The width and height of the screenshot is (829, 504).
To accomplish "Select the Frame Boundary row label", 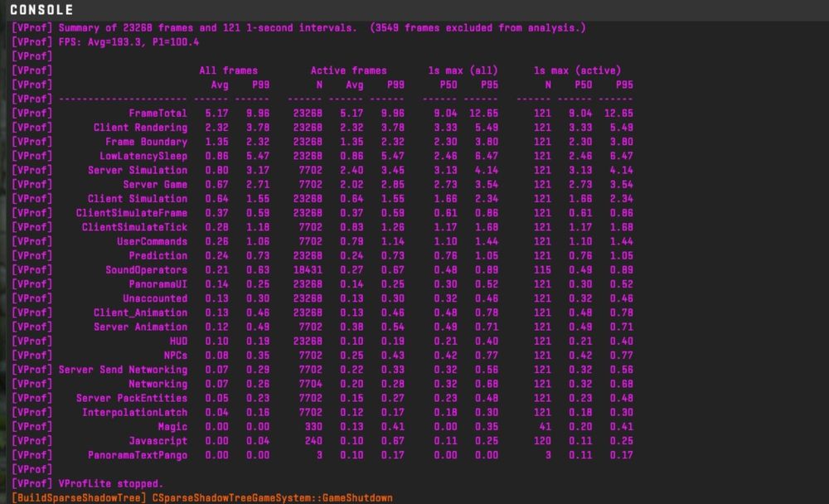I will click(146, 143).
